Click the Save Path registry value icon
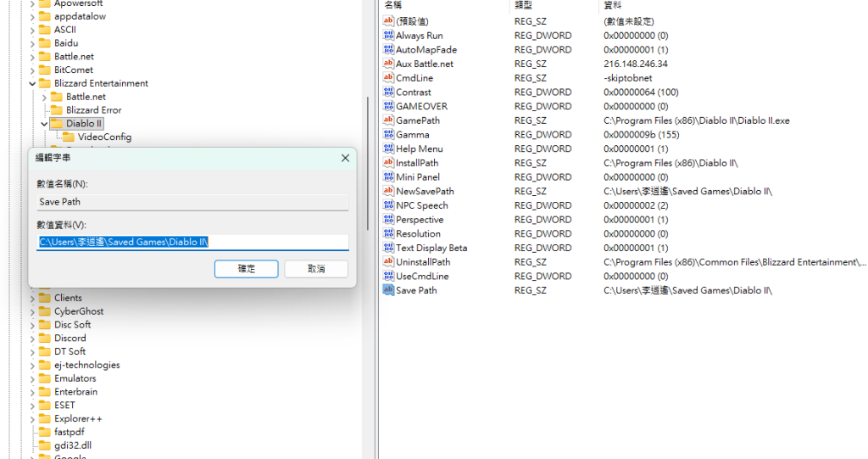Screen dimensions: 868x459 (x=388, y=290)
